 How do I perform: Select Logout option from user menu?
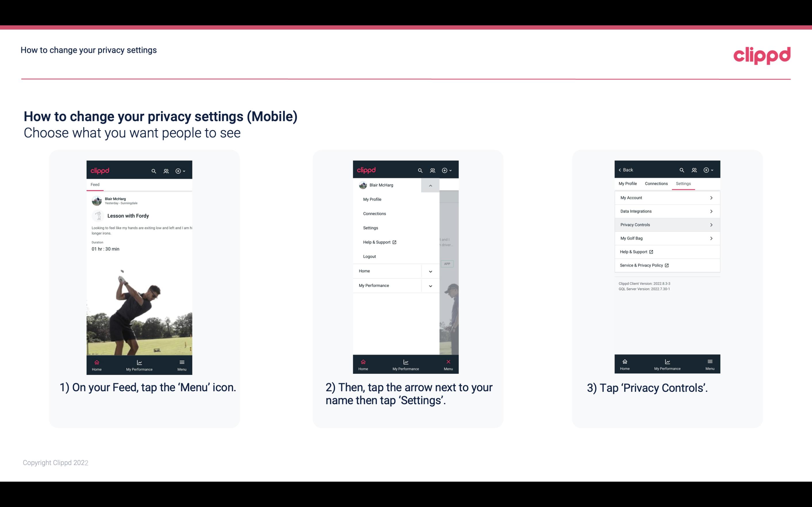(x=369, y=256)
